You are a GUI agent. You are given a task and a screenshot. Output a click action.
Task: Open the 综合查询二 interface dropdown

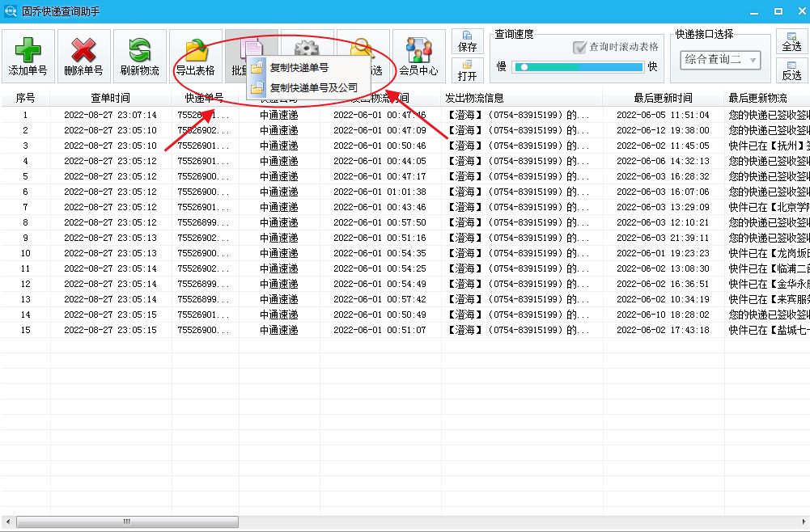pos(719,61)
